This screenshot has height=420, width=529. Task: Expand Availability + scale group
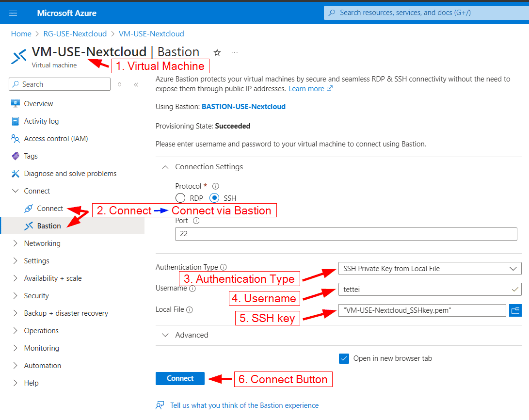click(15, 278)
